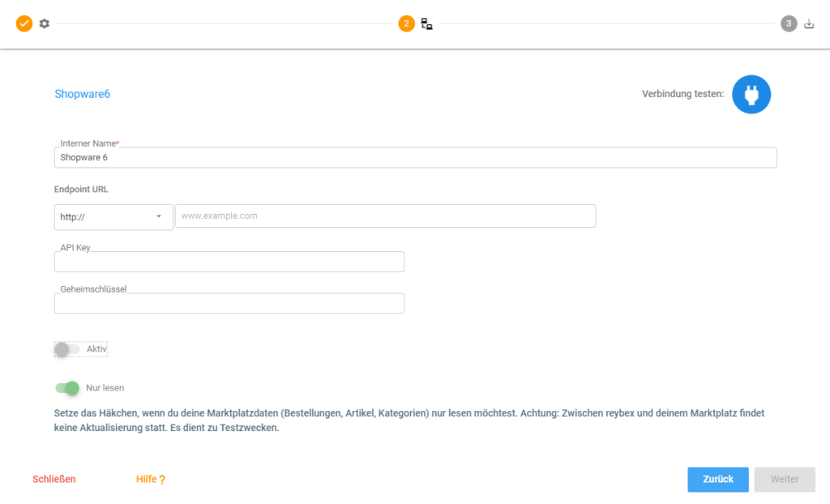Select step 3 grey circle
Screen dimensions: 830x504
pos(788,23)
